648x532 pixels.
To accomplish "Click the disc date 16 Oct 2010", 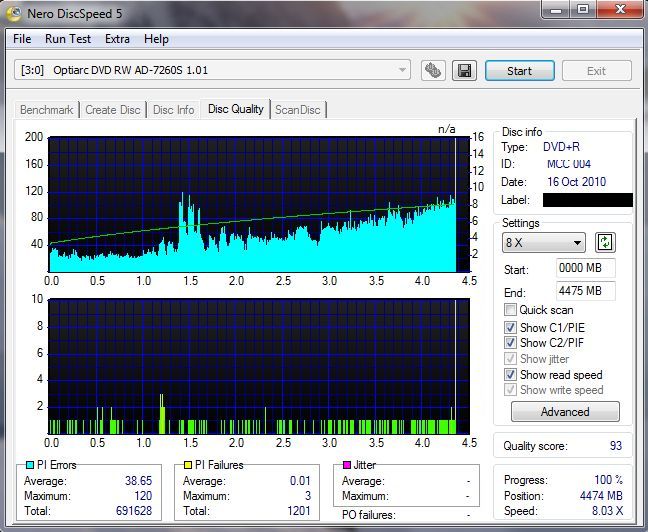I will pos(577,181).
